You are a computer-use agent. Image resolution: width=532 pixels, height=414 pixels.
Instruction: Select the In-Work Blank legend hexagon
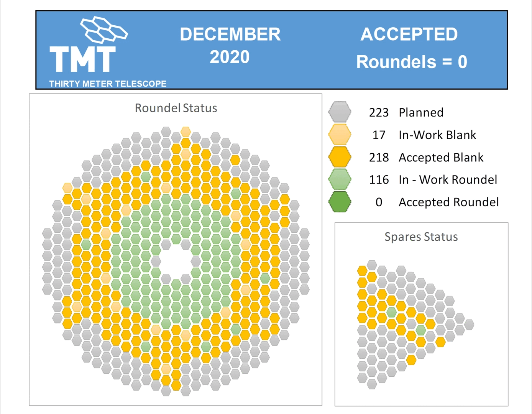340,135
